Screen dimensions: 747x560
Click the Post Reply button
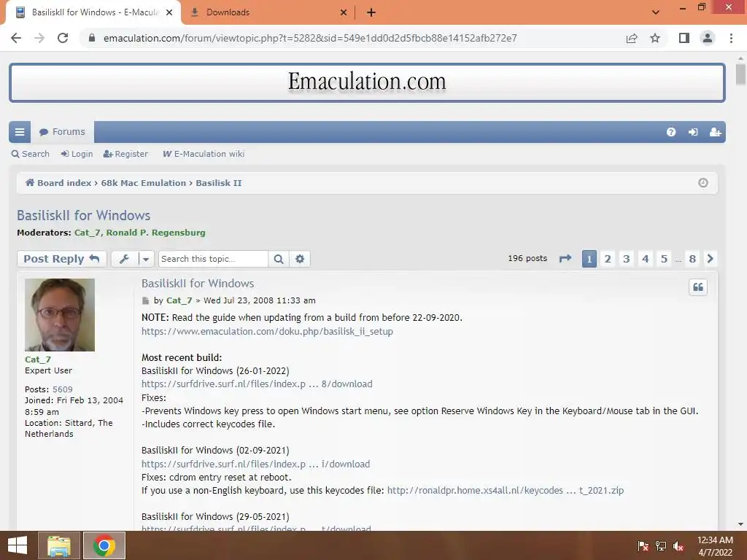(61, 259)
